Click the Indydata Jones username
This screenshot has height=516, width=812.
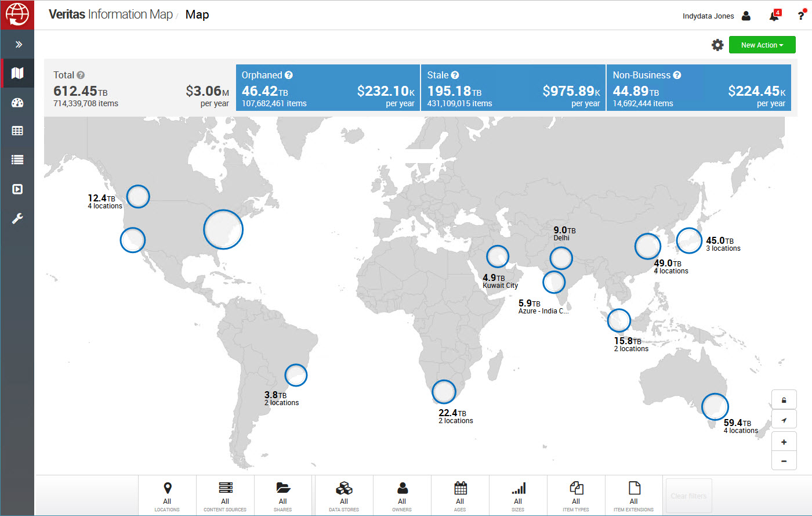click(708, 16)
